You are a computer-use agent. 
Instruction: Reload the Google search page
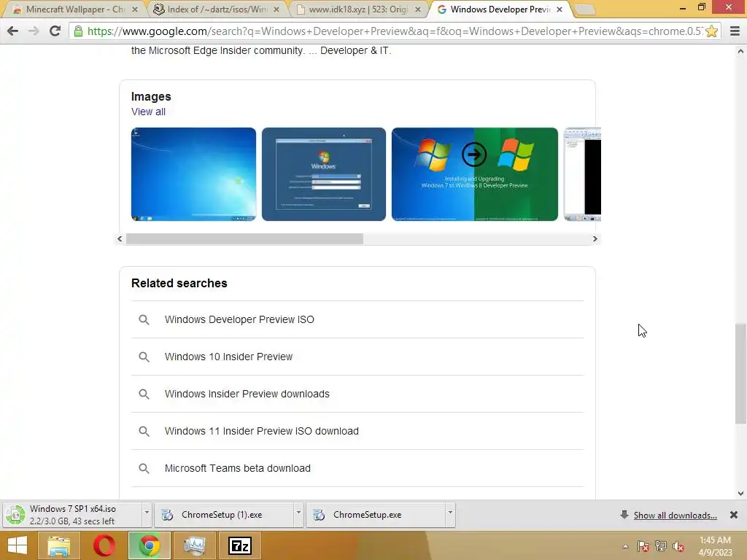coord(55,31)
